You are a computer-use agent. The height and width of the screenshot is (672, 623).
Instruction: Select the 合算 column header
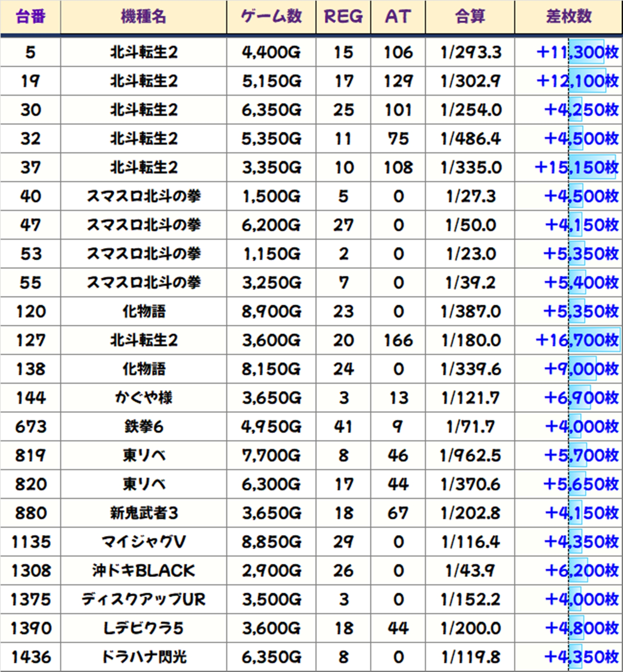click(x=470, y=17)
